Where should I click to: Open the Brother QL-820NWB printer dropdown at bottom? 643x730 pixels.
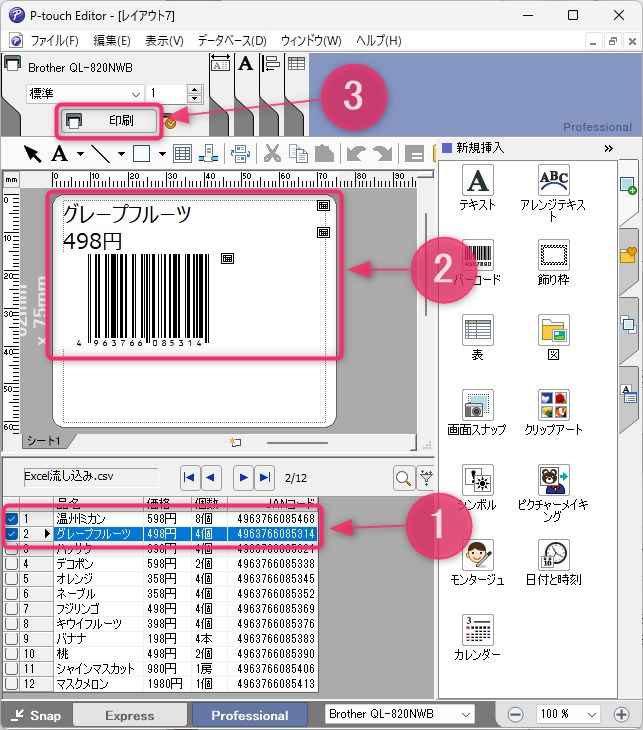pyautogui.click(x=399, y=714)
